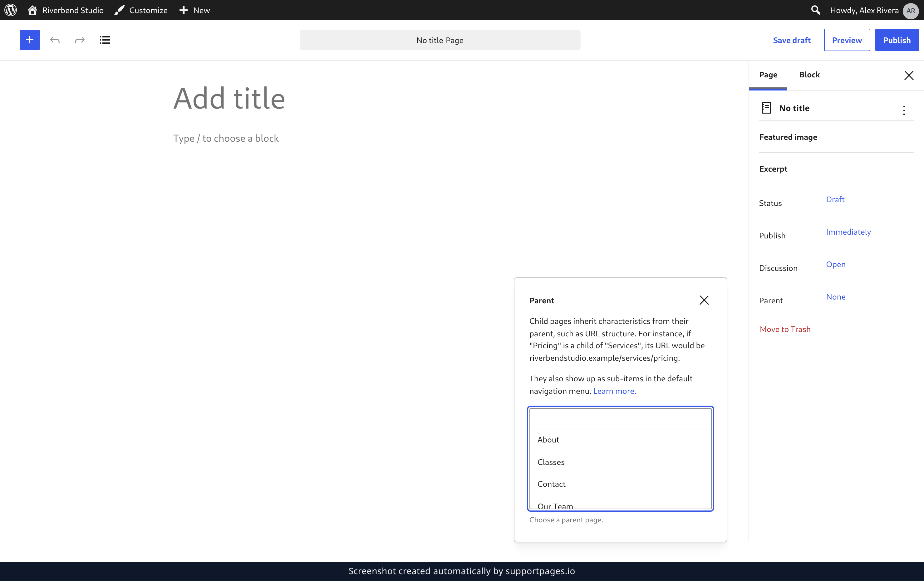Screen dimensions: 924x581
Task: Open the admin bar search magnifier
Action: (816, 10)
